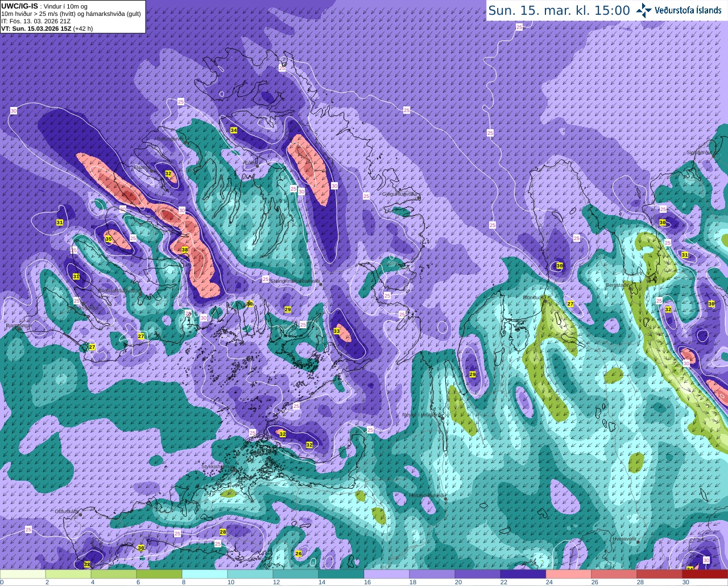The height and width of the screenshot is (586, 728).
Task: Click the Gjögurflugvöllur station label
Action: pos(401,194)
